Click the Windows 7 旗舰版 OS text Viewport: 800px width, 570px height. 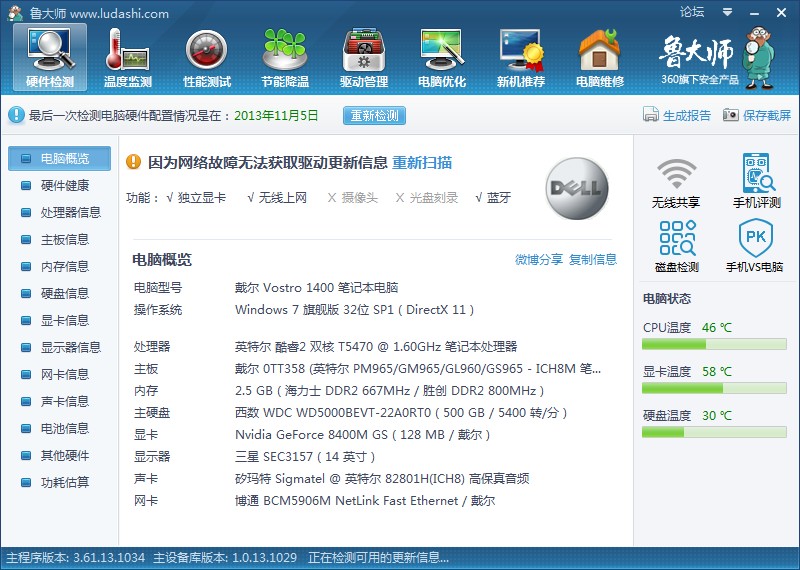coord(355,310)
